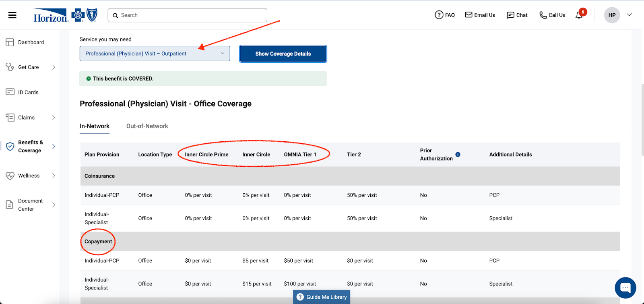The height and width of the screenshot is (304, 644).
Task: Select Wellness in the sidebar
Action: tap(29, 176)
